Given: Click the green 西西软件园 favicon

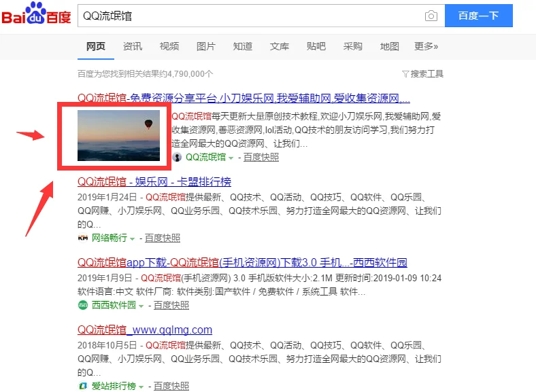Looking at the screenshot, I should click(83, 305).
